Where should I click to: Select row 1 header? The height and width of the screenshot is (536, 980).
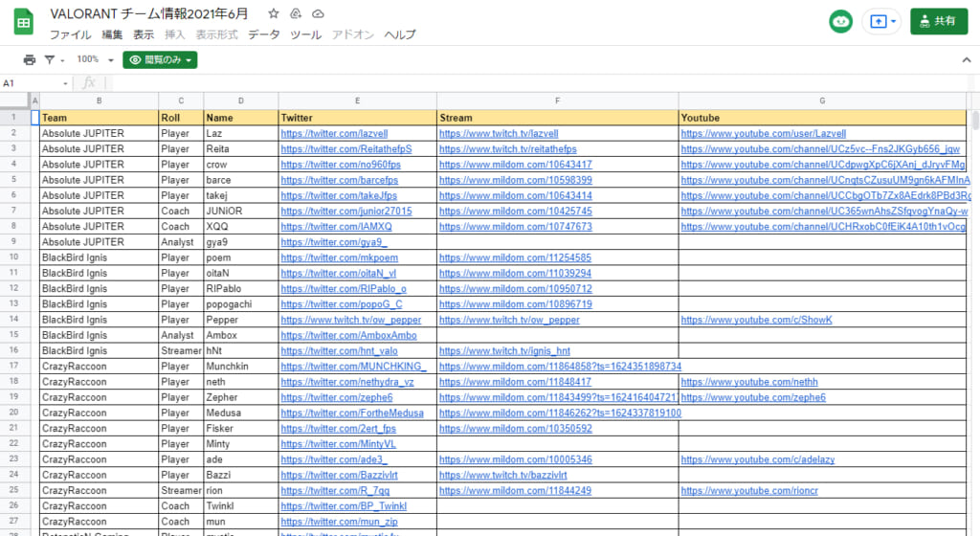13,118
